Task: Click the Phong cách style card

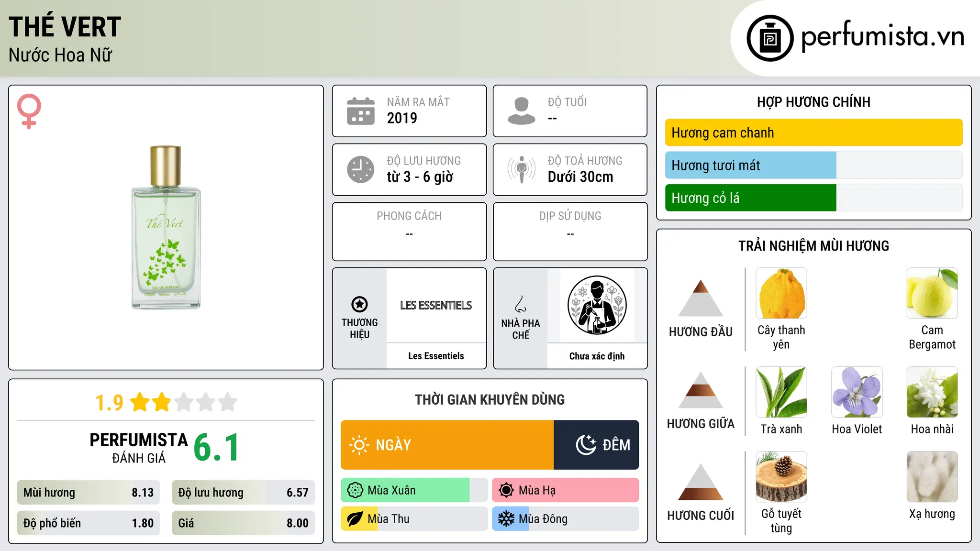Action: 409,231
